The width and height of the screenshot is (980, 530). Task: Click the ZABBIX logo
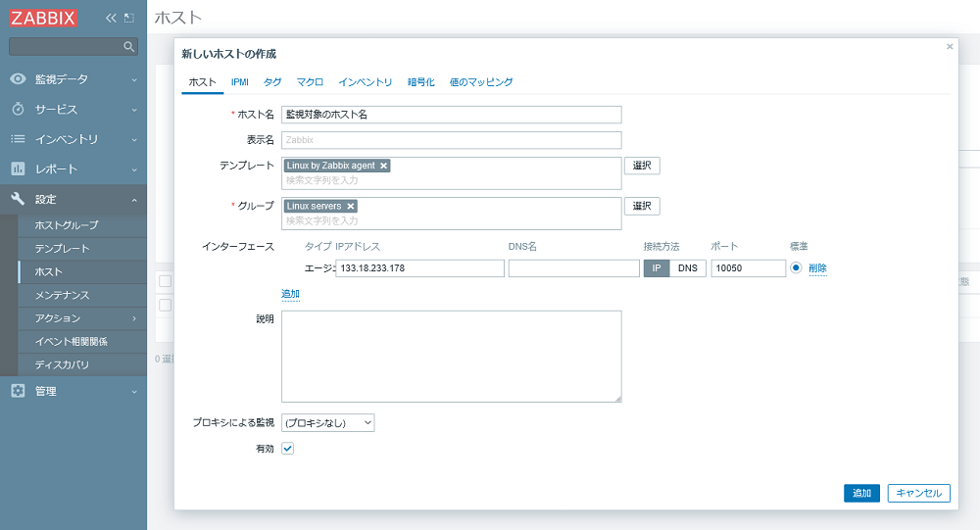coord(42,18)
